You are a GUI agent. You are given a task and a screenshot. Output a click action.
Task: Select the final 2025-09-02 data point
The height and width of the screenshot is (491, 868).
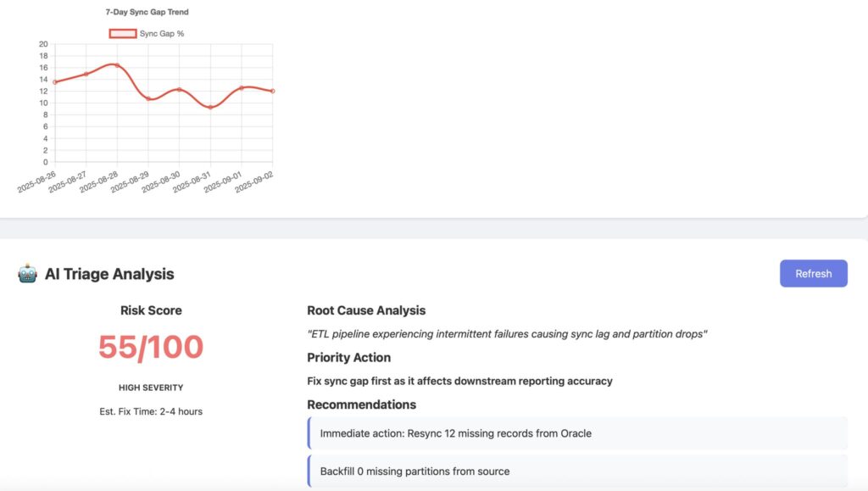pyautogui.click(x=272, y=91)
